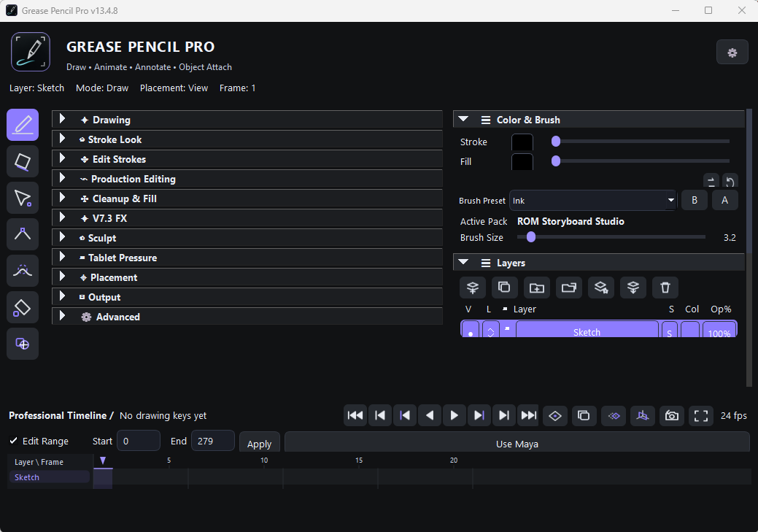
Task: Add a new layer with the layers-plus icon
Action: point(472,288)
